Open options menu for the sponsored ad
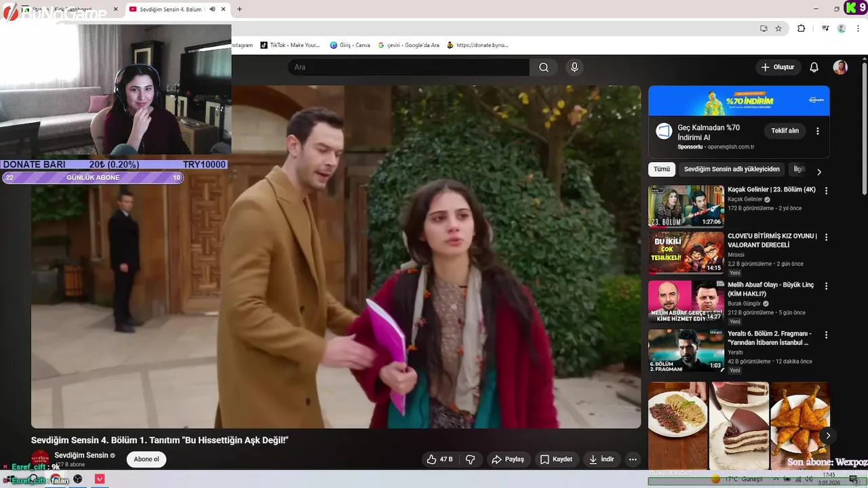 (x=818, y=131)
